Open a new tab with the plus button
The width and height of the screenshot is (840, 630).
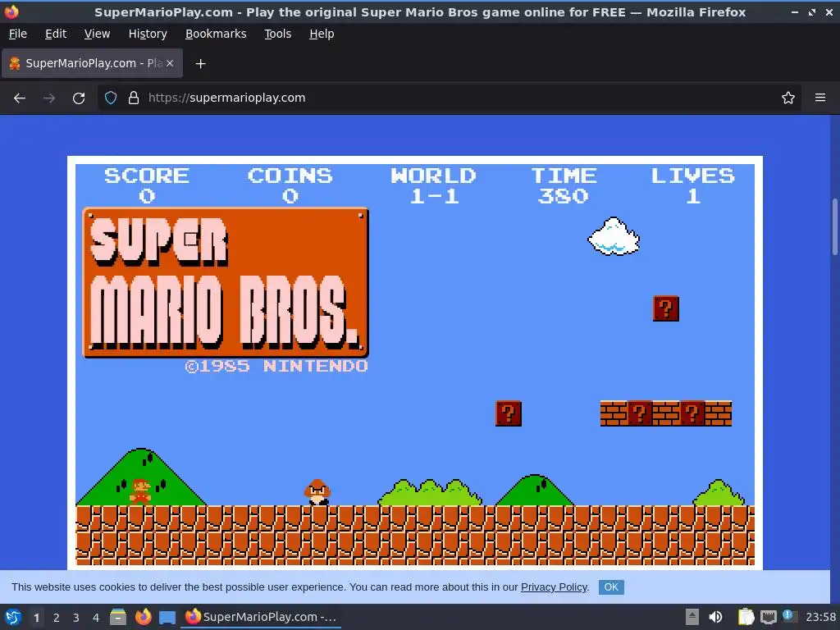(200, 64)
